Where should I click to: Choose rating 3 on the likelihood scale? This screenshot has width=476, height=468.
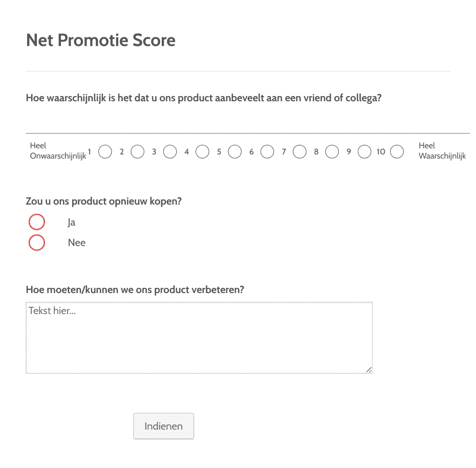click(170, 152)
